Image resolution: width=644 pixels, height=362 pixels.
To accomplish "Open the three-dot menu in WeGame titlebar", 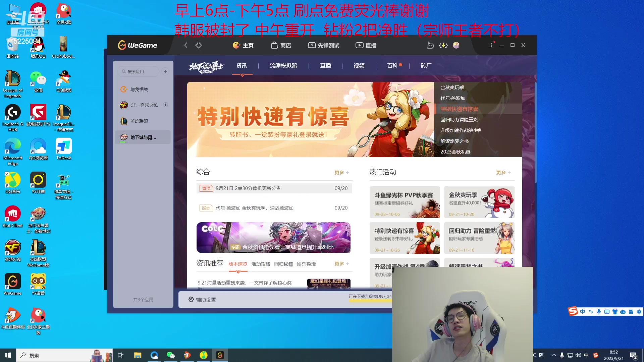I will 491,45.
